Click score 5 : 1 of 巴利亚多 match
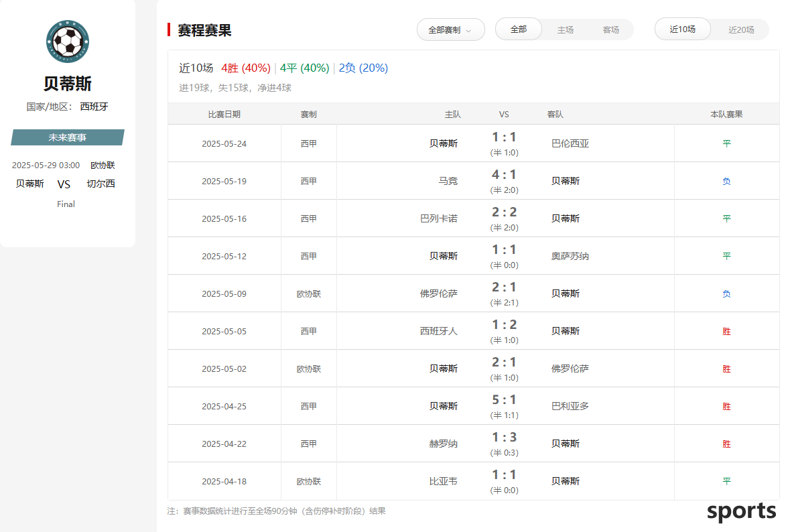Viewport: 786px width, 532px height. pyautogui.click(x=504, y=399)
